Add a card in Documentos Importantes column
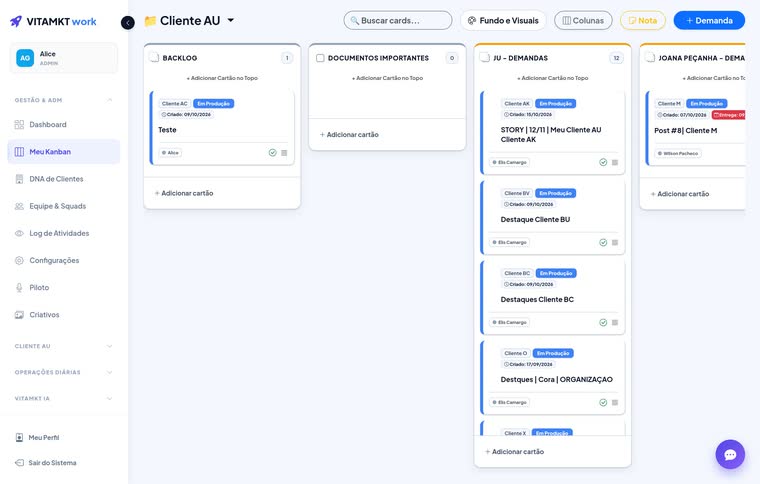Screen dimensions: 760x484 pos(349,135)
